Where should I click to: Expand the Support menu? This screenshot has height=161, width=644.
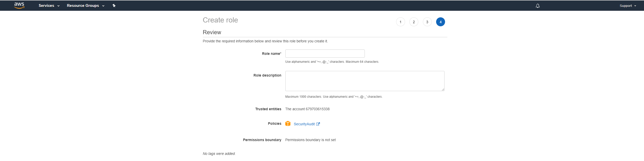pyautogui.click(x=628, y=6)
